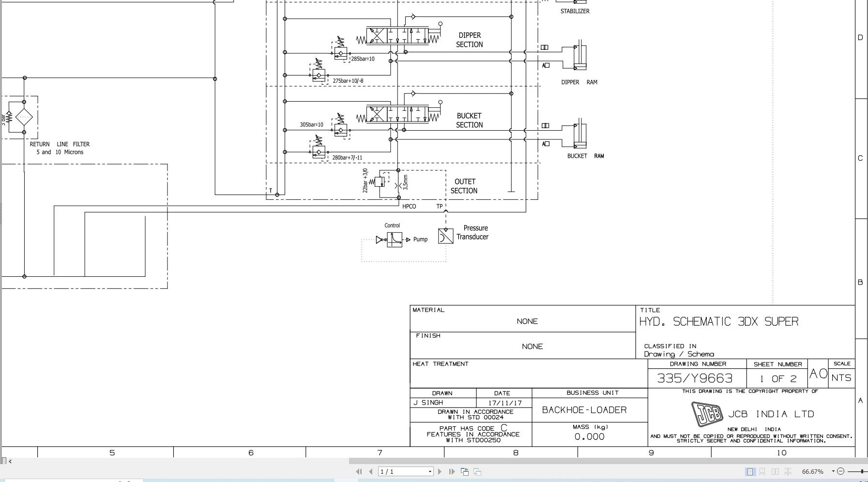This screenshot has width=868, height=482.
Task: Click the BUCKET RAM label
Action: click(585, 156)
